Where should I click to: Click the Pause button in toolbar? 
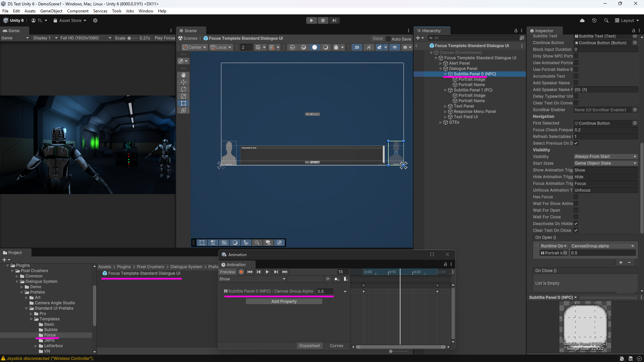pyautogui.click(x=323, y=20)
